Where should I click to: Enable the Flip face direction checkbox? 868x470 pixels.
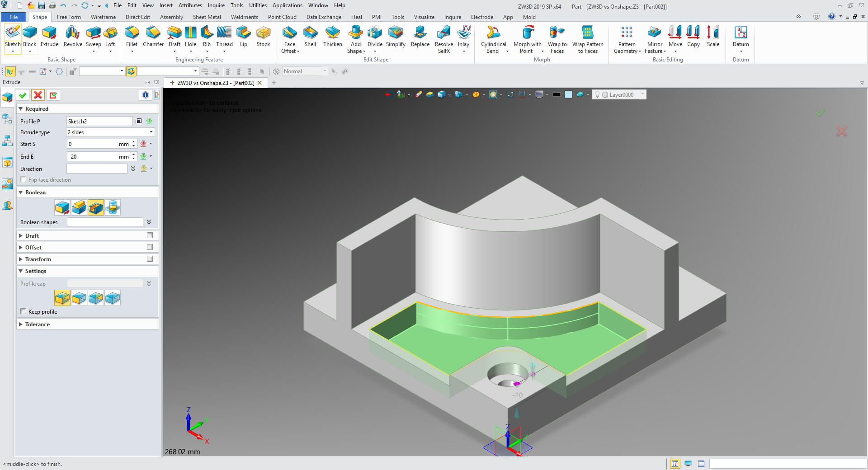[x=24, y=180]
